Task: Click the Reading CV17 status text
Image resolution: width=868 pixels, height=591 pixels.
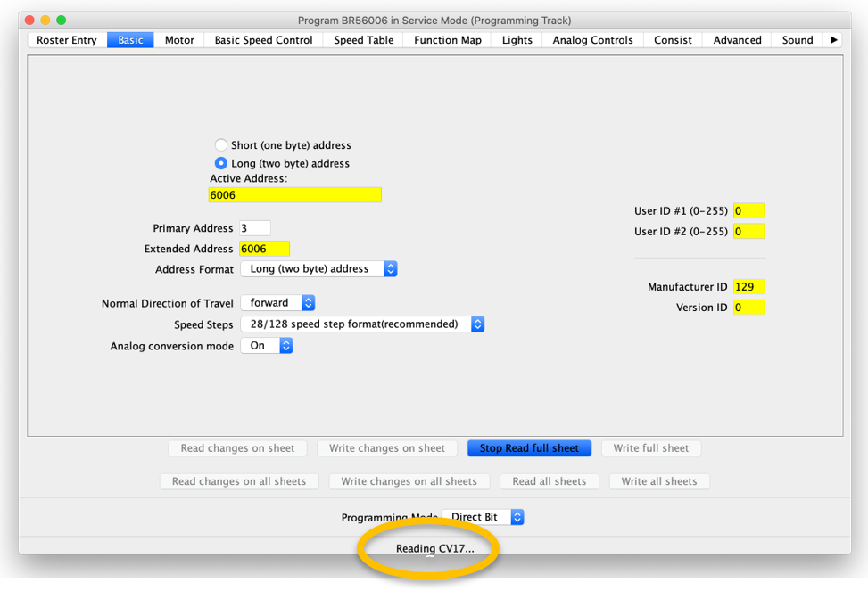Action: 435,548
